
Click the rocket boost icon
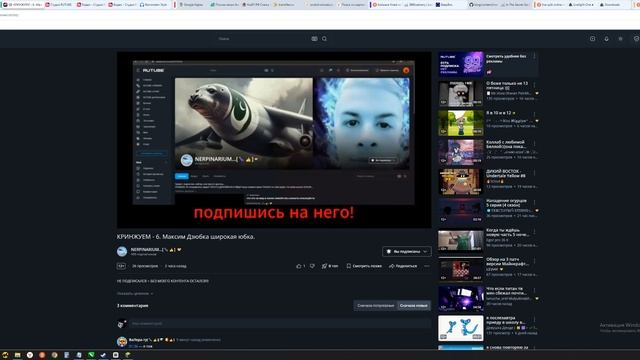coord(324,266)
